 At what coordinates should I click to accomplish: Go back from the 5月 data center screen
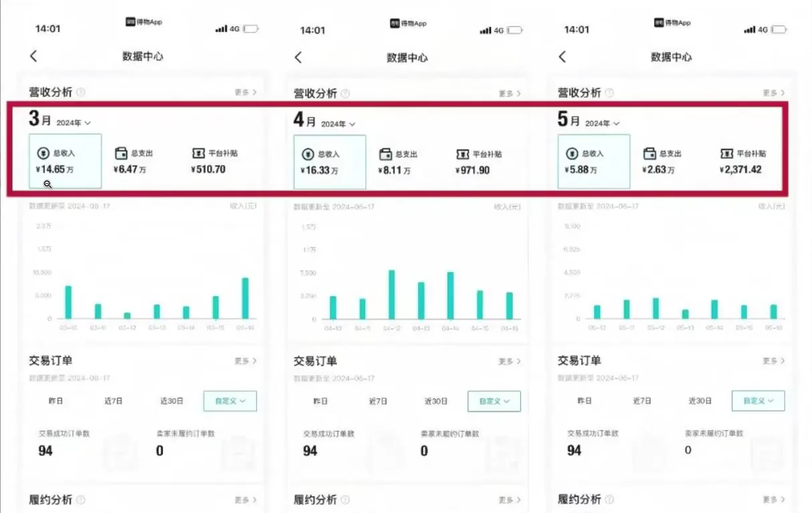[563, 57]
